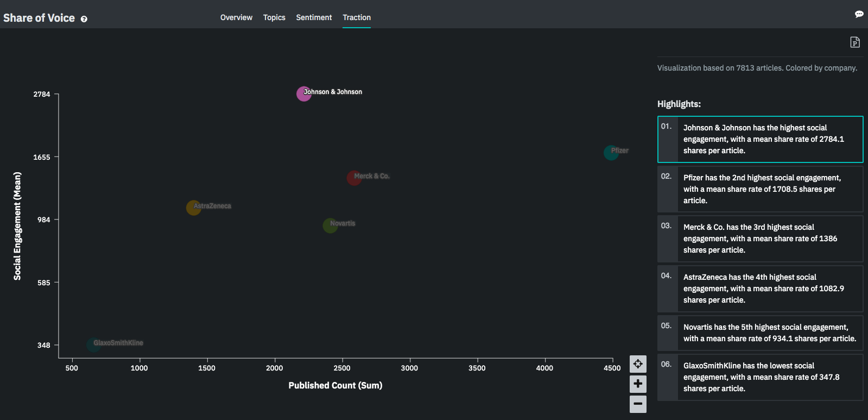Viewport: 868px width, 420px height.
Task: Click the Share of Voice title
Action: click(39, 18)
